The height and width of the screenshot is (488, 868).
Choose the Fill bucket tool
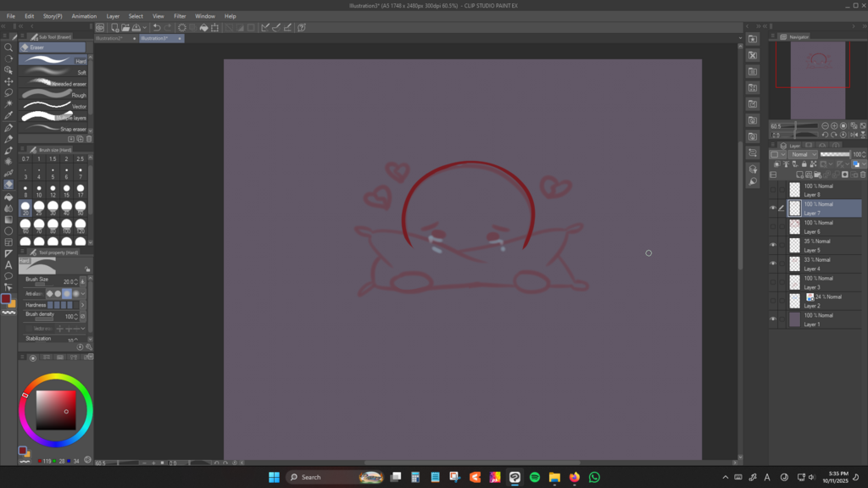[x=8, y=196]
